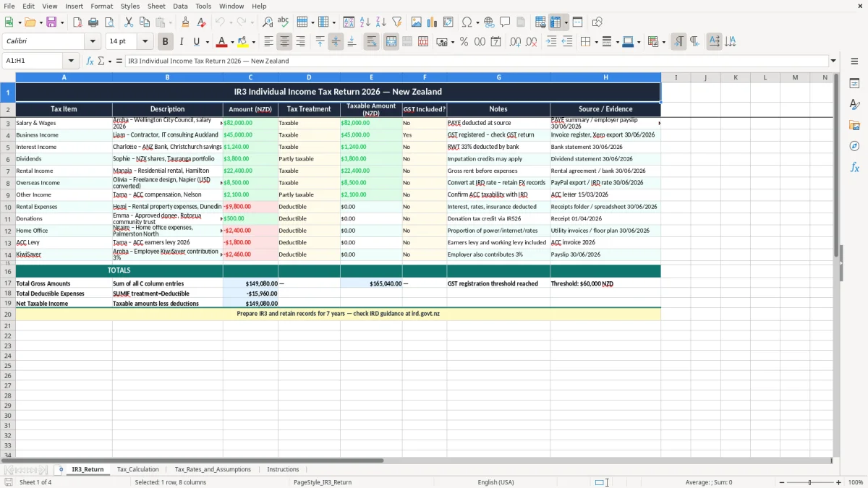Open the Tools menu
The width and height of the screenshot is (868, 488).
(203, 6)
